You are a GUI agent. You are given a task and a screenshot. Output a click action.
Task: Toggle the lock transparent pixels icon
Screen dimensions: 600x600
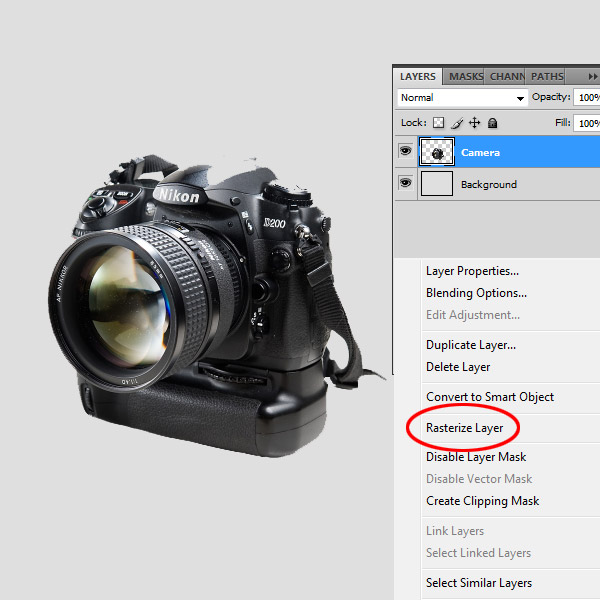tap(439, 123)
